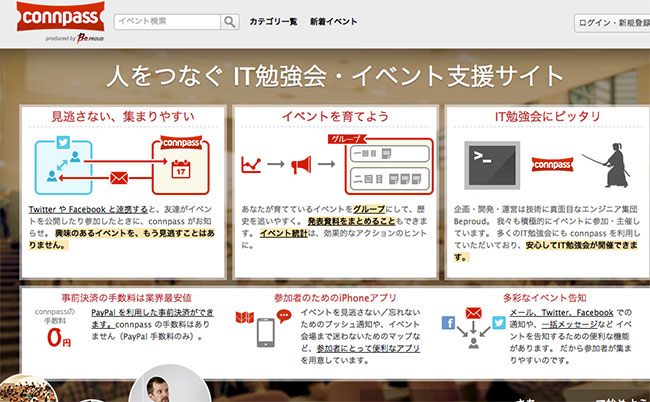Click the 多彩なイベント告知 heading
Viewport: 650px width, 402px height.
pos(544,298)
